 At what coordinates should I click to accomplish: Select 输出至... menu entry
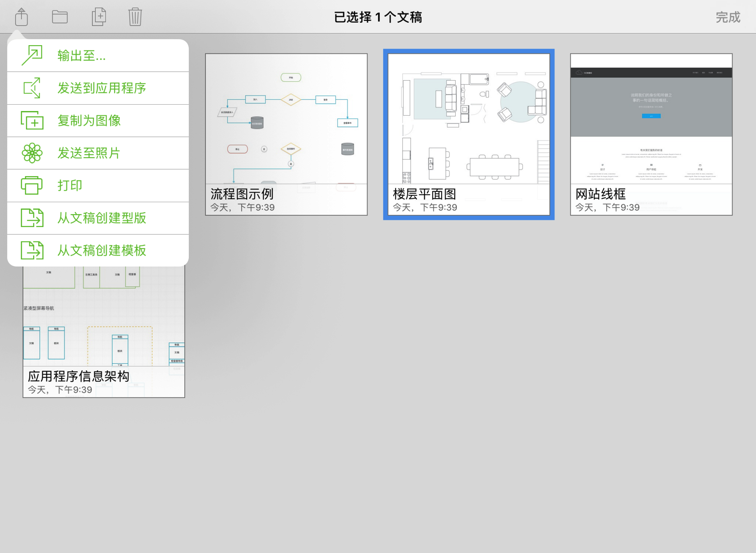coord(82,55)
